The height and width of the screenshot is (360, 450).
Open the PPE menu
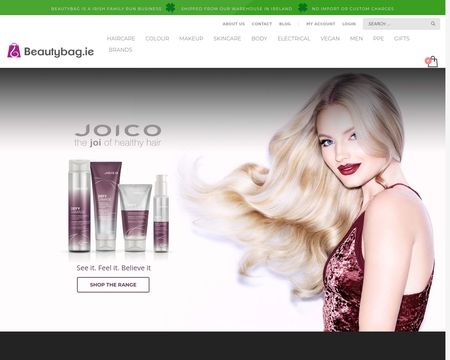pyautogui.click(x=378, y=38)
